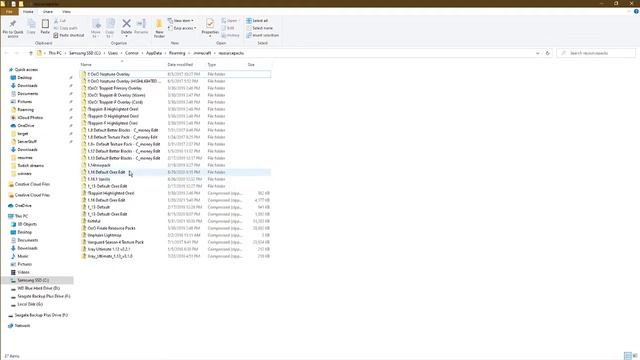Click Copy path in the ribbon
The height and width of the screenshot is (360, 640).
(x=66, y=28)
